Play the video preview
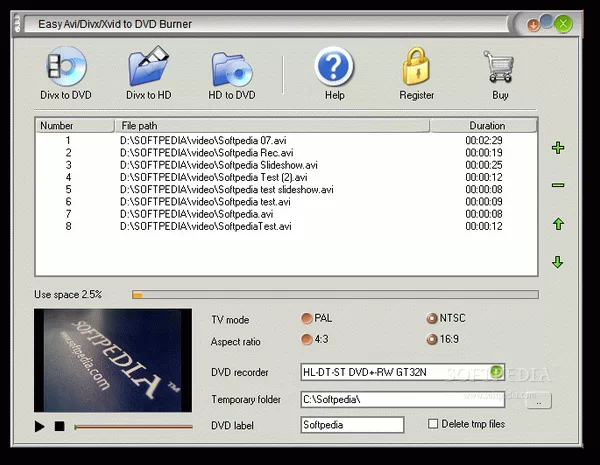The height and width of the screenshot is (465, 600). point(40,427)
